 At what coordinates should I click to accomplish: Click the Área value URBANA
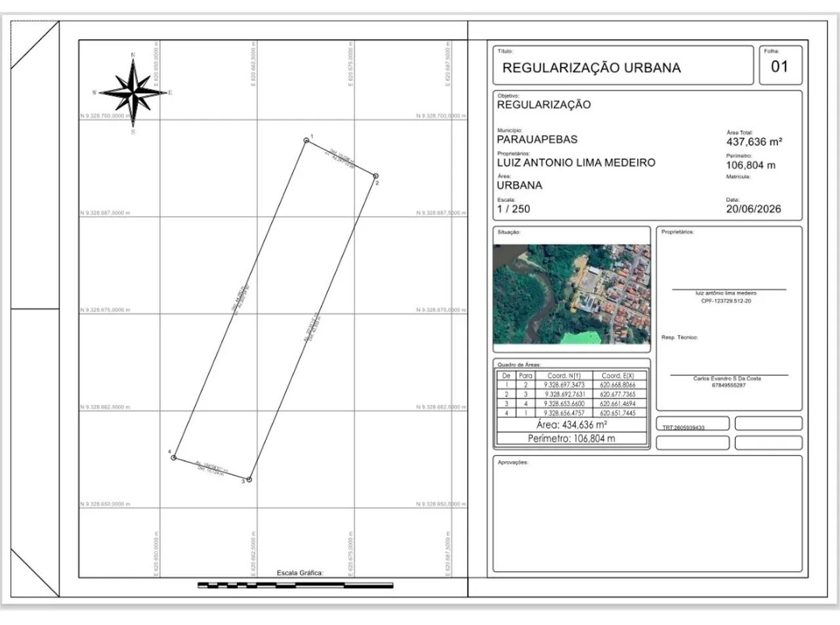519,185
